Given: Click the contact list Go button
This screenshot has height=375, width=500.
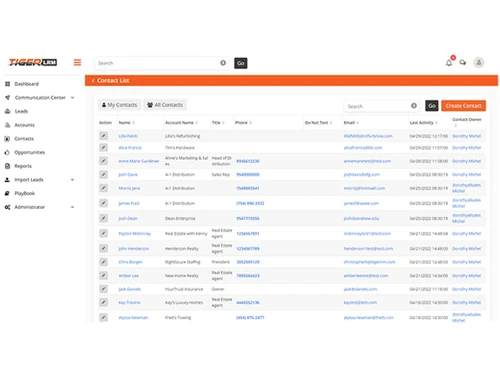Looking at the screenshot, I should (x=432, y=106).
